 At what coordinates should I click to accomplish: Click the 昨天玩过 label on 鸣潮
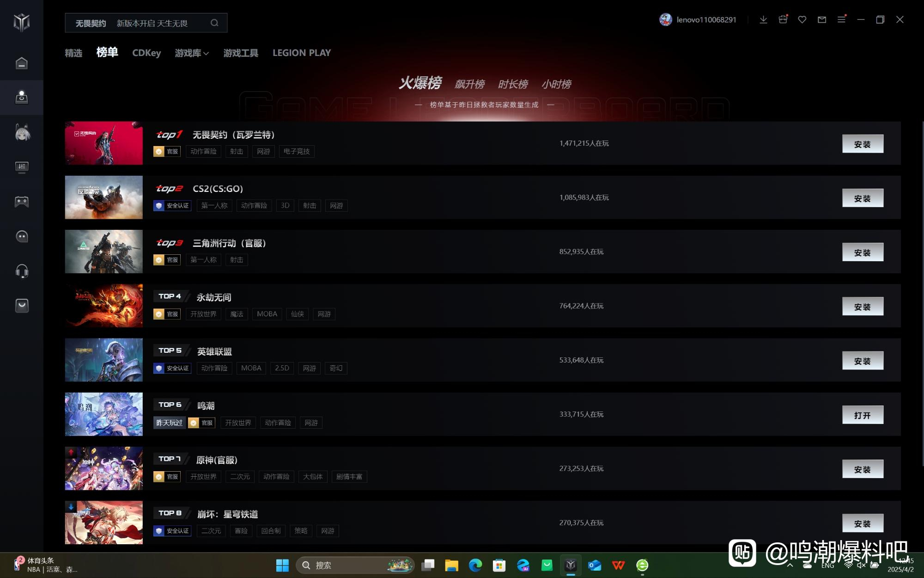(x=170, y=423)
